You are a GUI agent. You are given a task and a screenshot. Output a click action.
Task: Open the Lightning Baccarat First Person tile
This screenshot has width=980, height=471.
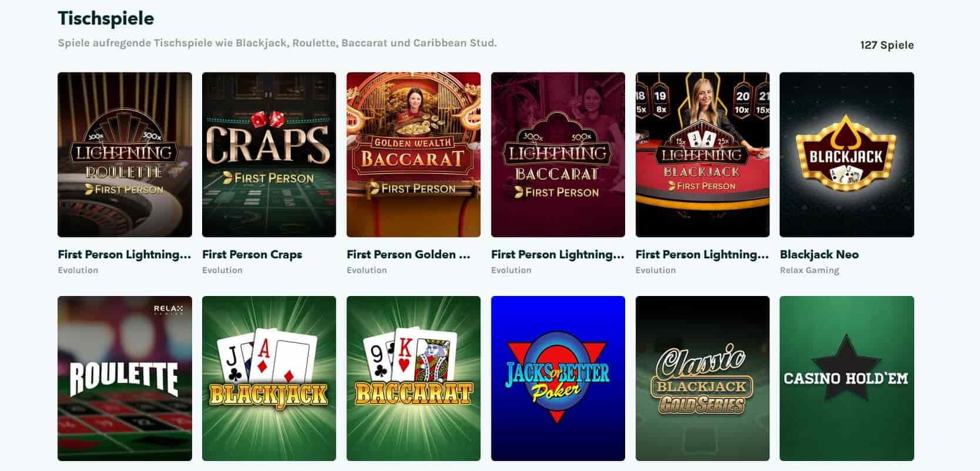point(558,154)
